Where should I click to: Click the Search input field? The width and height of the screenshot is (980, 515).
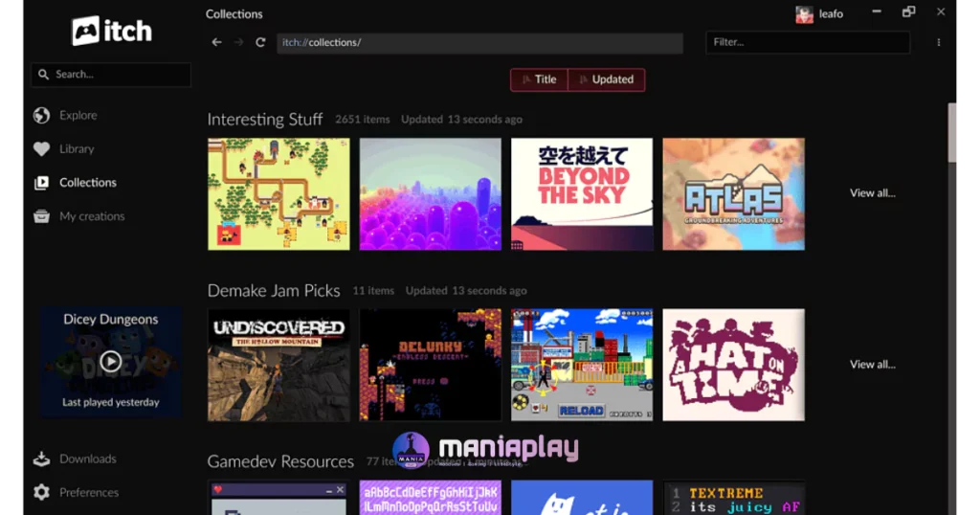[x=111, y=75]
